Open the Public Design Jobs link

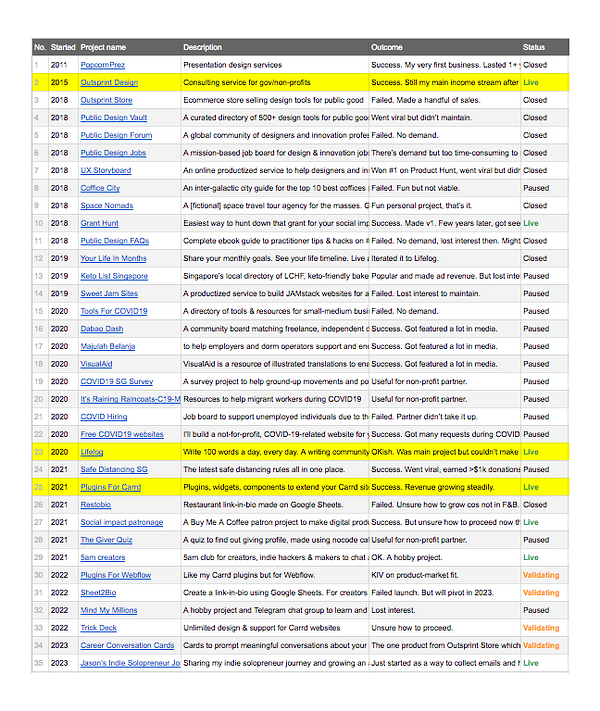coord(113,153)
